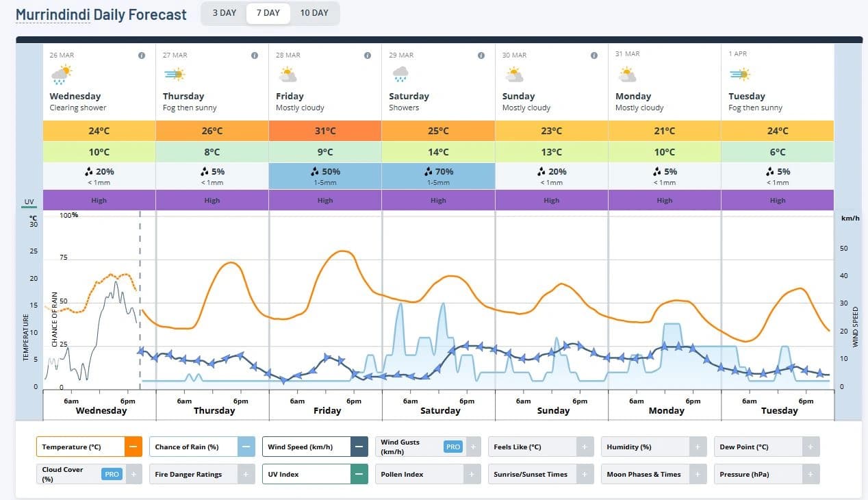This screenshot has height=500, width=868.
Task: Switch to the 3 DAY forecast tab
Action: pos(224,13)
